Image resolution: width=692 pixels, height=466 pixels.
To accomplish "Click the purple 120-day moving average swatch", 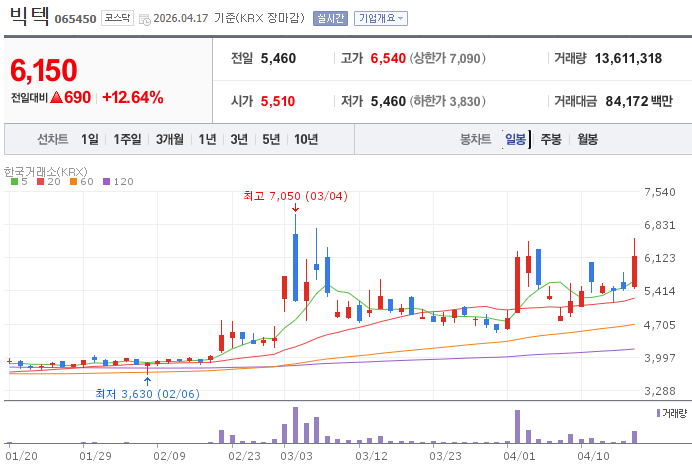I will click(106, 181).
